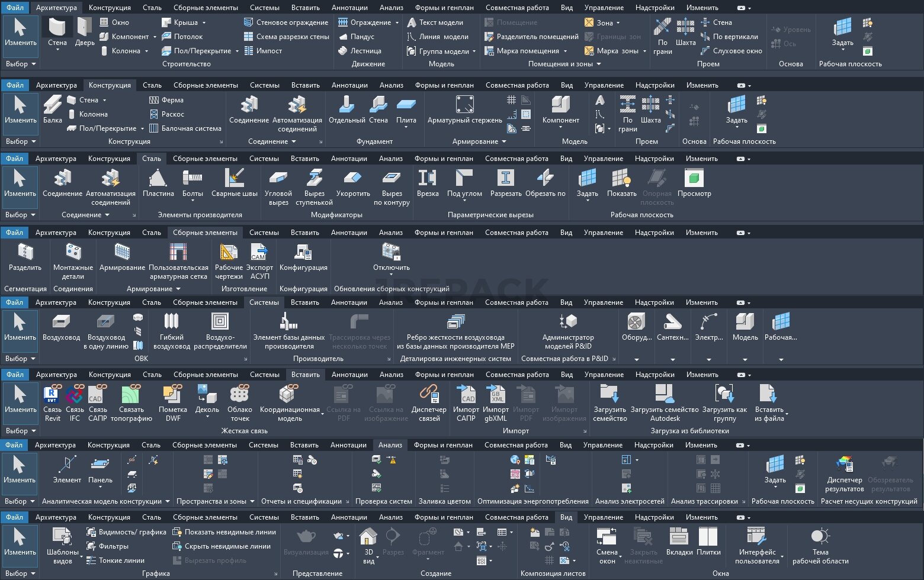This screenshot has width=924, height=580.
Task: Launch Диспетчер связей manage links
Action: [429, 403]
